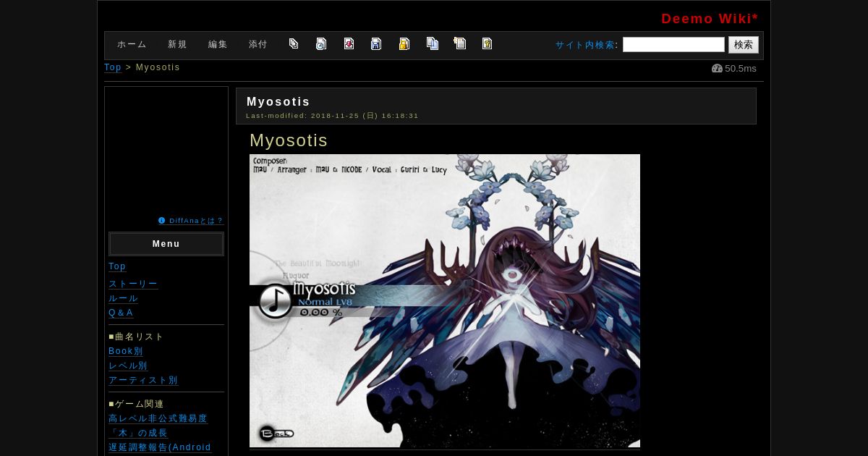Open the 遅延調整報告(Android link
The height and width of the screenshot is (456, 868).
(160, 447)
